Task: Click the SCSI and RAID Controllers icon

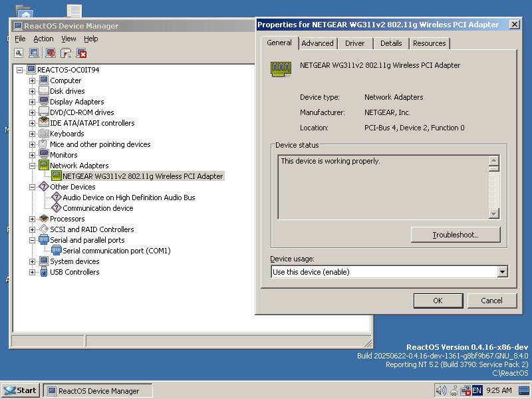Action: [x=44, y=229]
